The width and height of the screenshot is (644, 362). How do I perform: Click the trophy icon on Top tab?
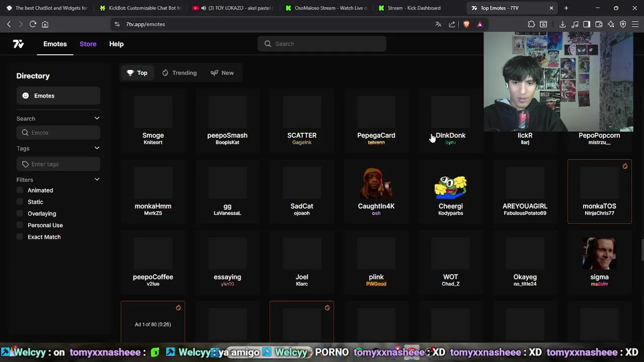130,73
